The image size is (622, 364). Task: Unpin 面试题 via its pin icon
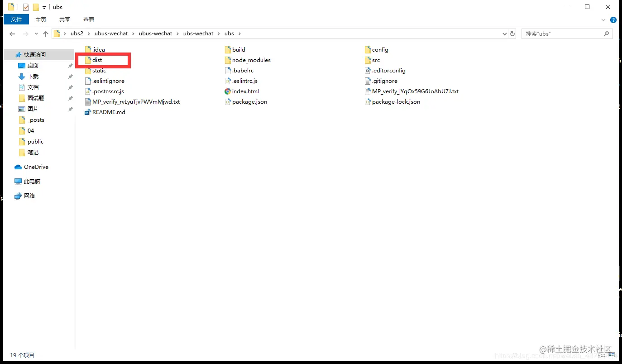coord(70,98)
